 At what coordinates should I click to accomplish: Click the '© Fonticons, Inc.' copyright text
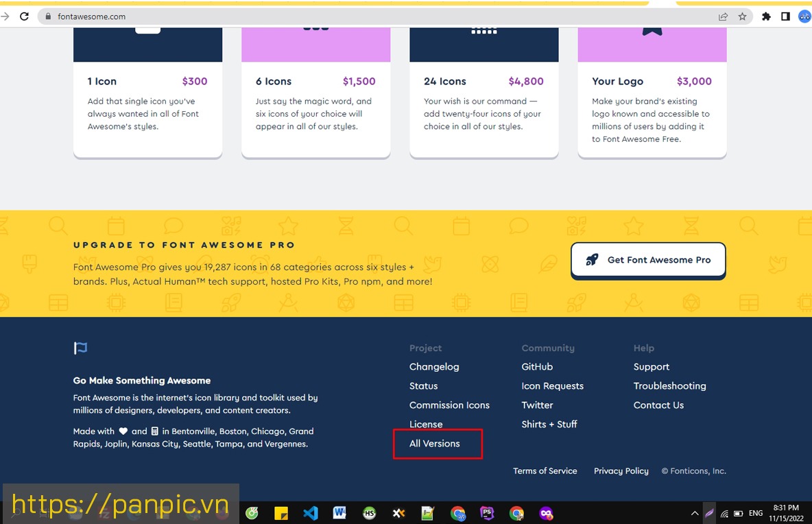693,471
